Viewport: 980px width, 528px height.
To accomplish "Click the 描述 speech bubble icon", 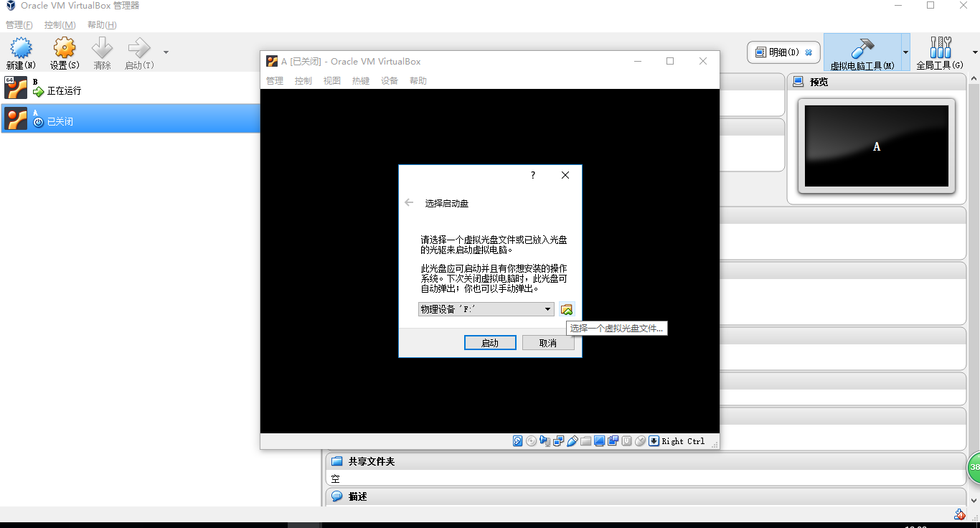I will (336, 496).
